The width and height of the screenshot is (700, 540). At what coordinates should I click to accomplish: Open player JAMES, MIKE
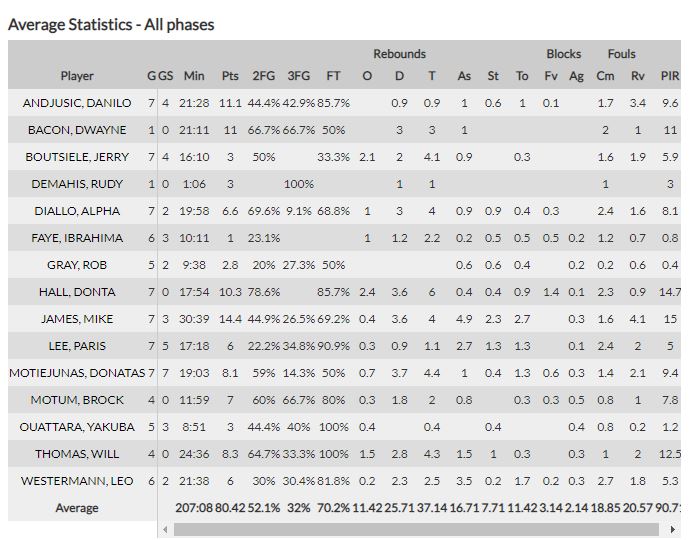tap(77, 319)
